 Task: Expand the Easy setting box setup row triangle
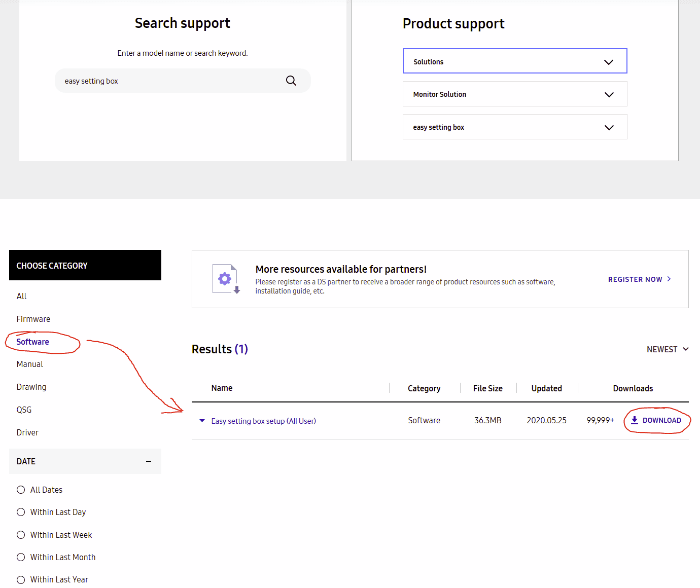point(202,421)
